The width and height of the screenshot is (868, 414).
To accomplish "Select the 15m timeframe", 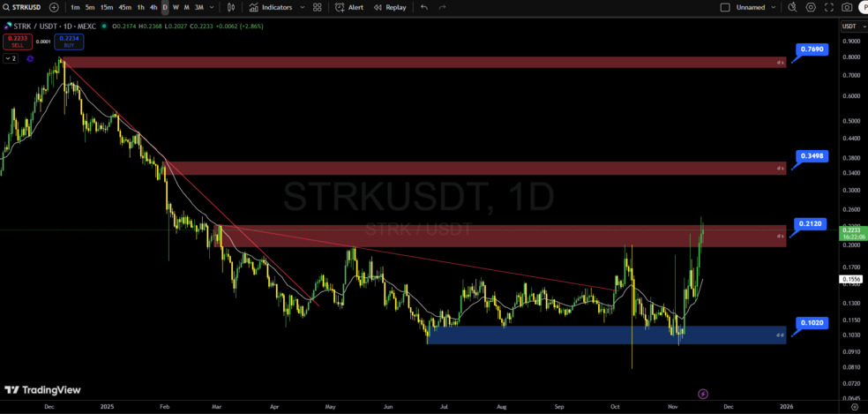I will click(x=106, y=7).
